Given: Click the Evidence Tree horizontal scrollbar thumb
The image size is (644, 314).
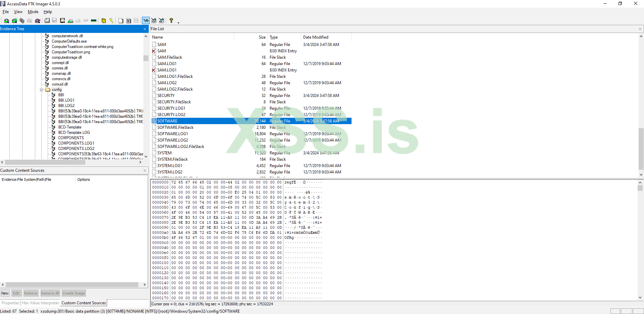Looking at the screenshot, I should [45, 162].
